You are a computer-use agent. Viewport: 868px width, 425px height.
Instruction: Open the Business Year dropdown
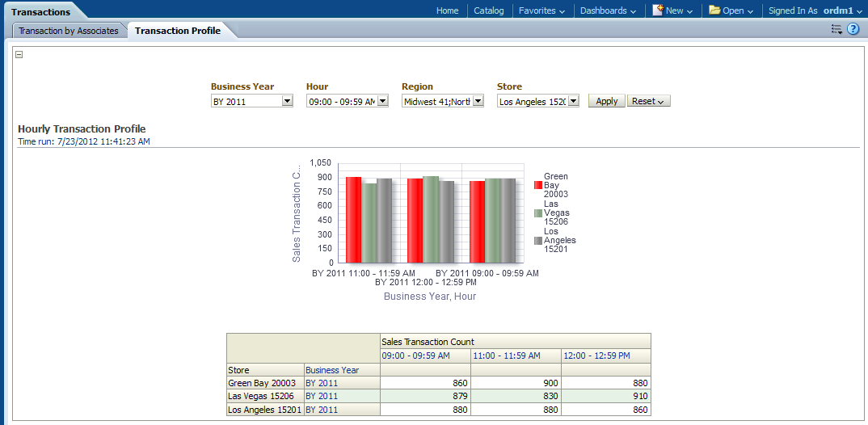287,102
